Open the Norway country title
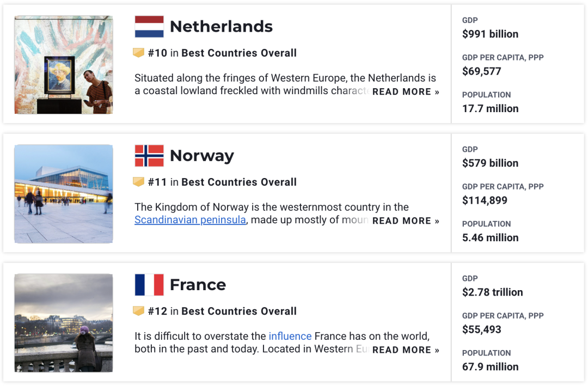This screenshot has width=588, height=386. (201, 156)
